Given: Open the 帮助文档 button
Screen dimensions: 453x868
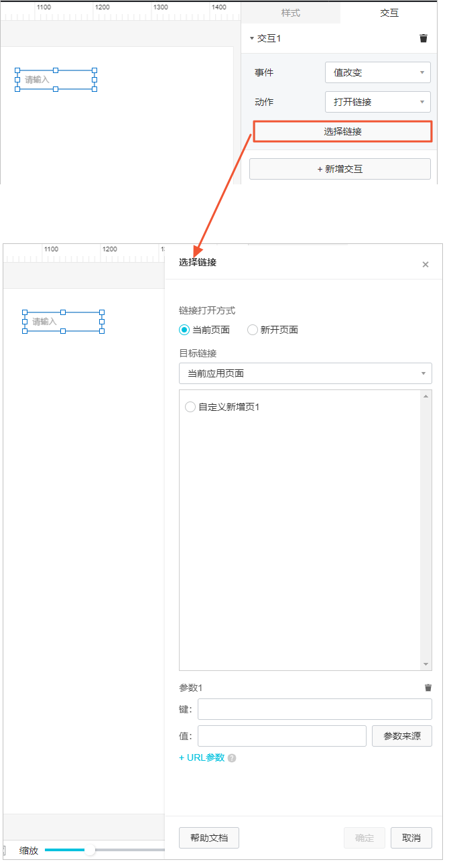Looking at the screenshot, I should 209,838.
